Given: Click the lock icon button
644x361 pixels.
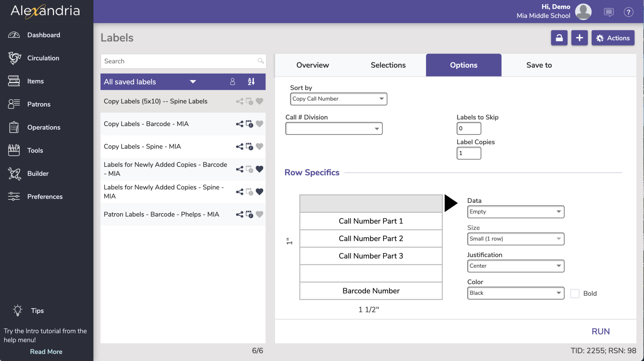Looking at the screenshot, I should point(559,38).
